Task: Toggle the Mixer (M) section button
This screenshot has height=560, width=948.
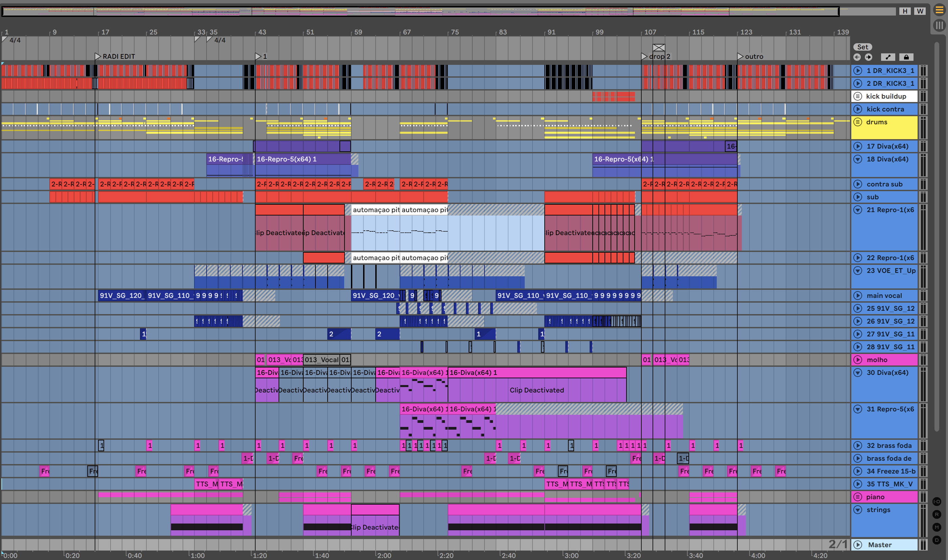Action: [937, 527]
